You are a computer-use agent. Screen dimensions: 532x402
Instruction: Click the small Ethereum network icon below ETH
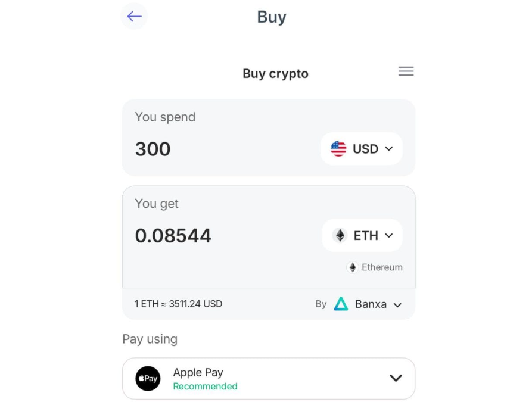352,267
